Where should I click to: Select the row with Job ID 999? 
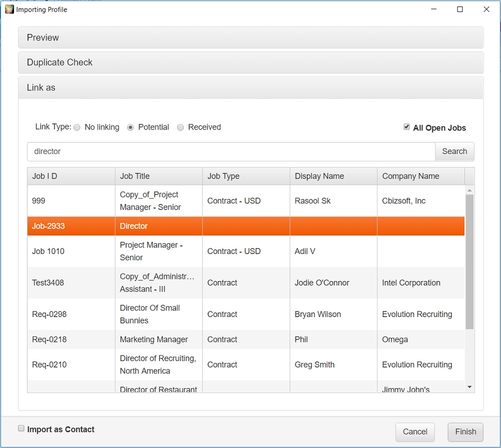tap(246, 201)
